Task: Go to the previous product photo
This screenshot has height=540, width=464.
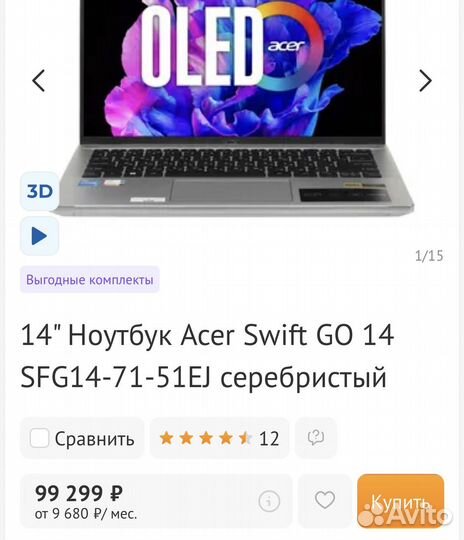Action: (39, 81)
